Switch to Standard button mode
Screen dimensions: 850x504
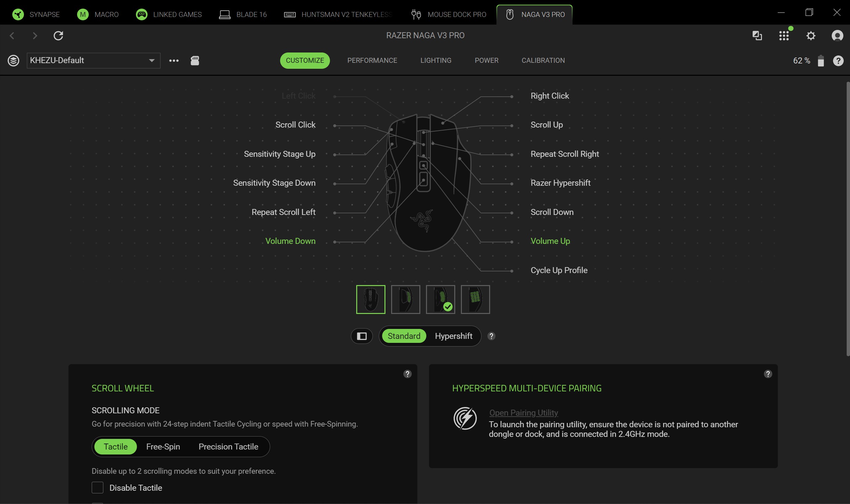pos(404,336)
